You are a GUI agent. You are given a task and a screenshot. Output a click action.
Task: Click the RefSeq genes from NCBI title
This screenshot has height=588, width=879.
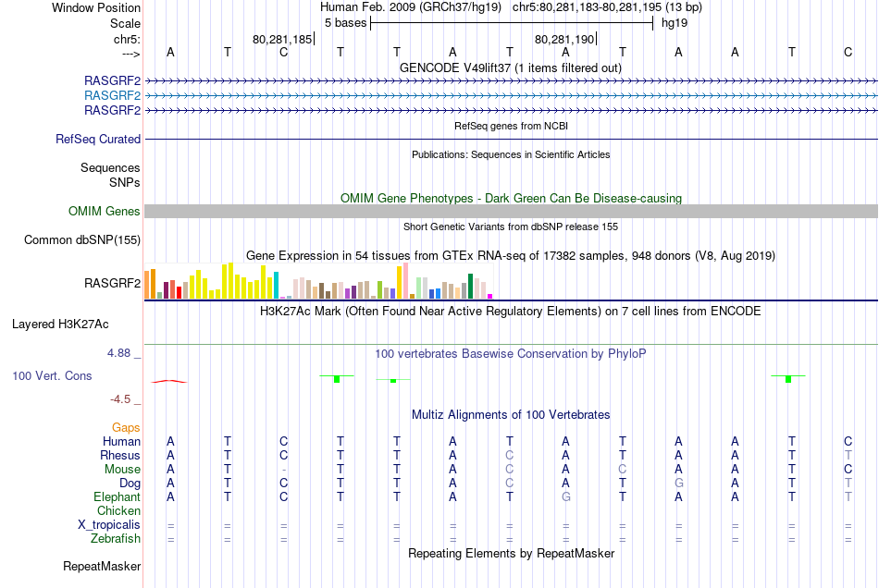tap(511, 126)
